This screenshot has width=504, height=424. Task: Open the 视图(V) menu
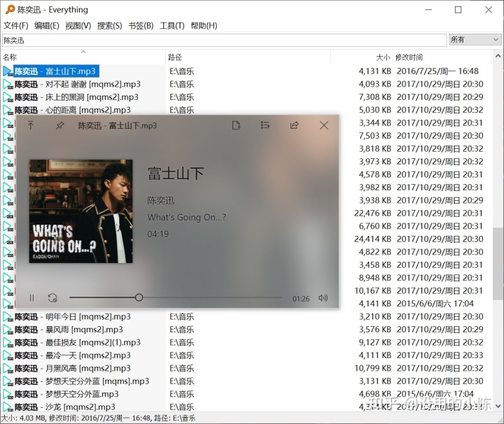click(78, 26)
